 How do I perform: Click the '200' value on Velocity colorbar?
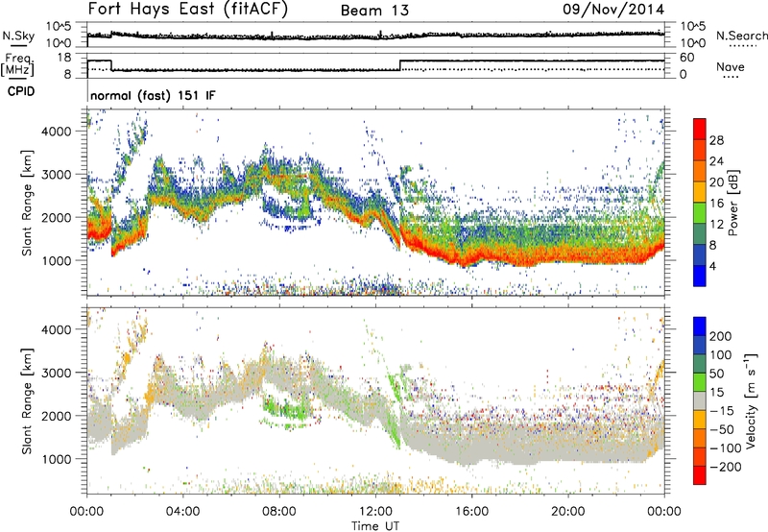721,336
